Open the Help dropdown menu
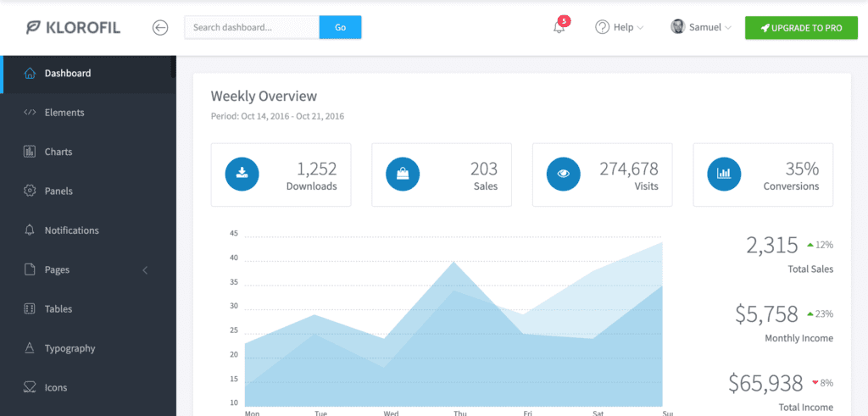The image size is (868, 416). click(x=620, y=27)
